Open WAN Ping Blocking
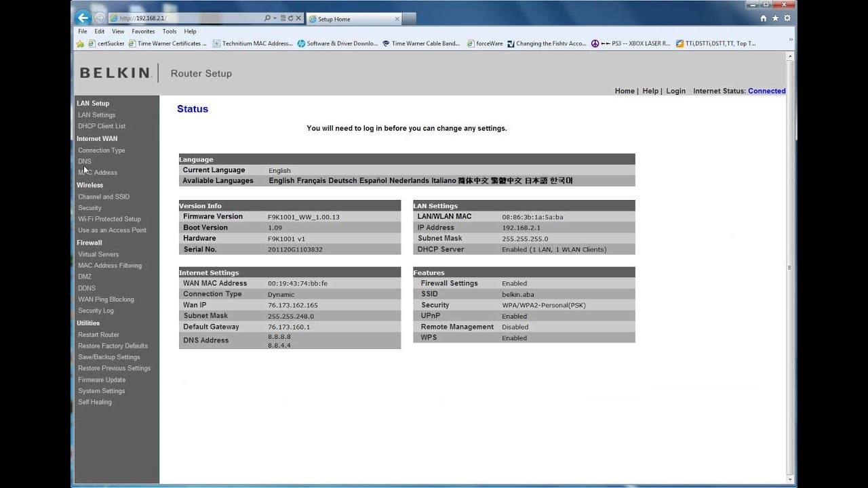This screenshot has height=488, width=868. [106, 300]
